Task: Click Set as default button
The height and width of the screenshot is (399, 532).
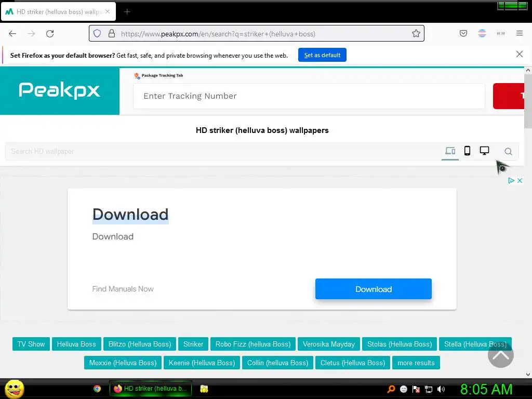Action: pos(322,55)
